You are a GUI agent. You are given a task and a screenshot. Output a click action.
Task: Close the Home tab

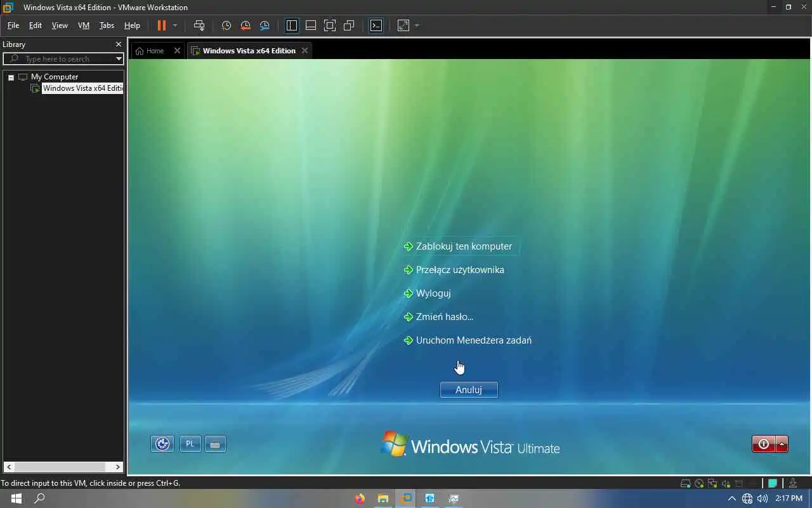point(177,51)
